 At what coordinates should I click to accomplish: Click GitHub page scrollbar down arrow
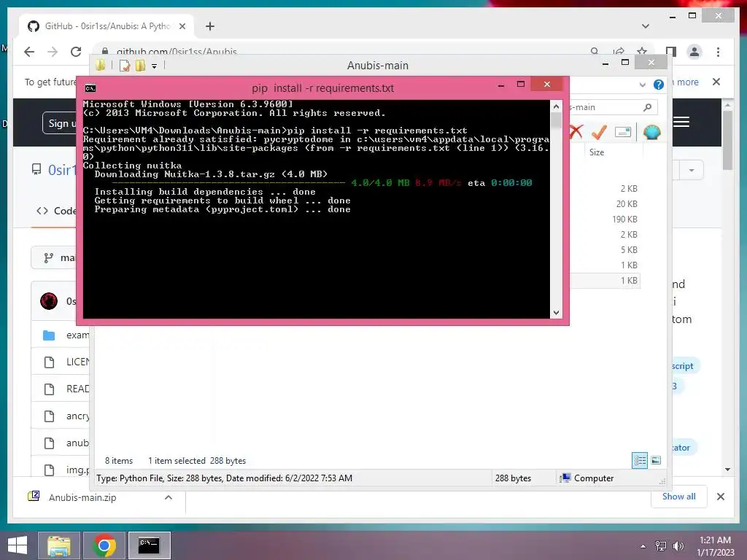pyautogui.click(x=727, y=470)
